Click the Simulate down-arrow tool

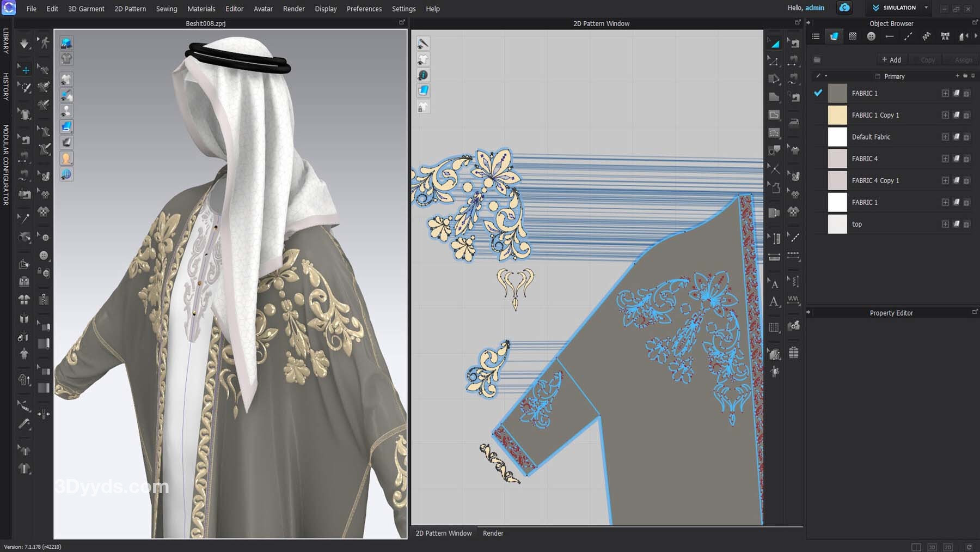point(24,44)
